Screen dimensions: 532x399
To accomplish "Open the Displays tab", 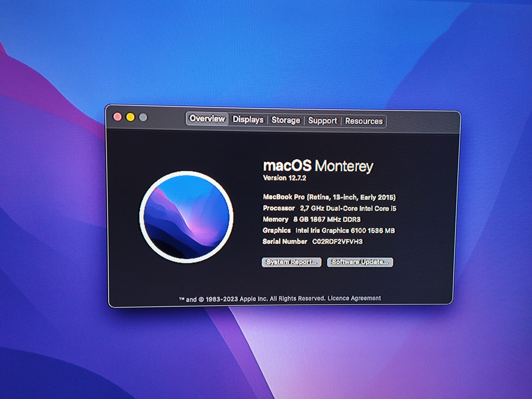I will click(x=248, y=119).
